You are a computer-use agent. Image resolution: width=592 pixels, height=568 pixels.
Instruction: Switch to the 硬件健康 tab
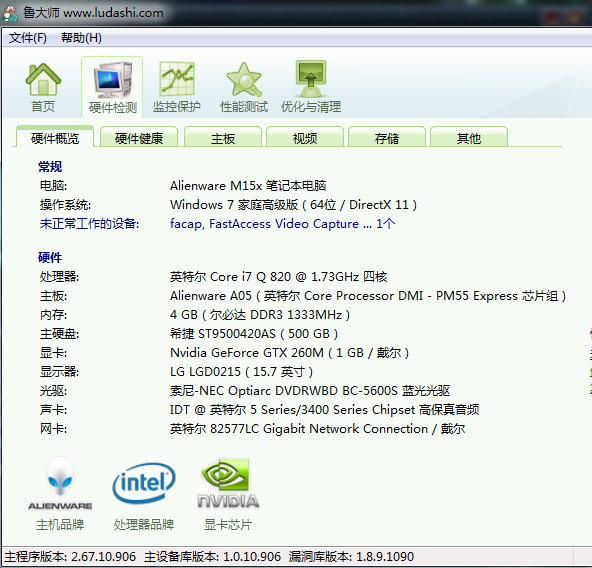point(139,137)
